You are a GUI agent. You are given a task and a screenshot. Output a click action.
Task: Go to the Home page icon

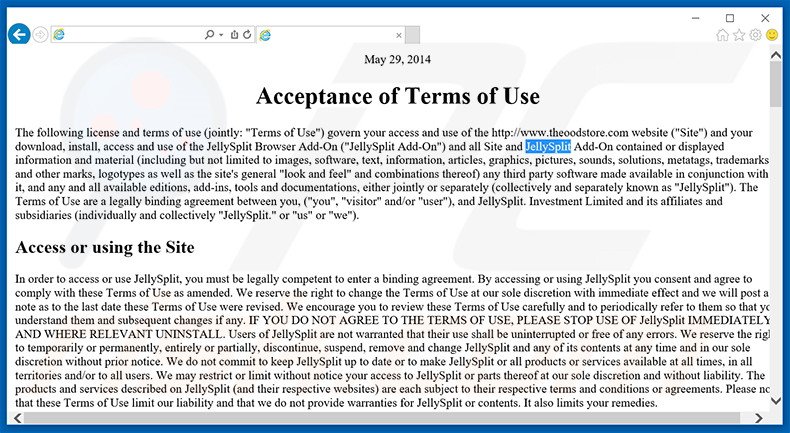(x=722, y=35)
